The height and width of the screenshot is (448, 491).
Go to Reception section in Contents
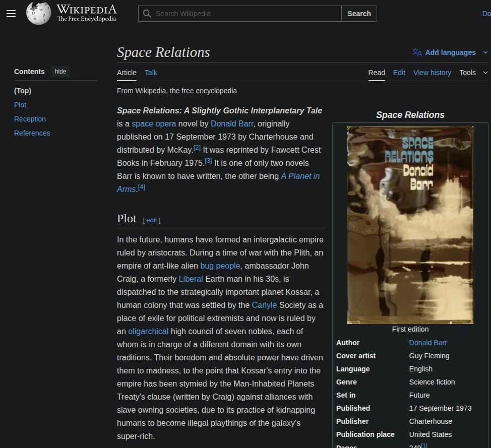30,119
